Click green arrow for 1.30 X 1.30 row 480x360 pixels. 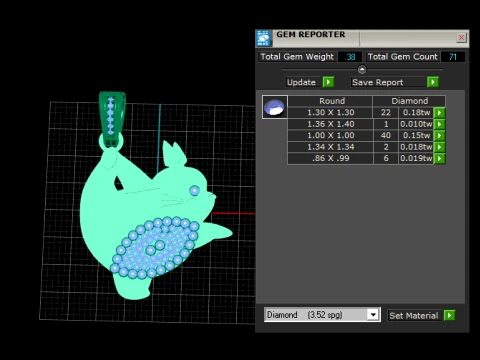pyautogui.click(x=439, y=113)
